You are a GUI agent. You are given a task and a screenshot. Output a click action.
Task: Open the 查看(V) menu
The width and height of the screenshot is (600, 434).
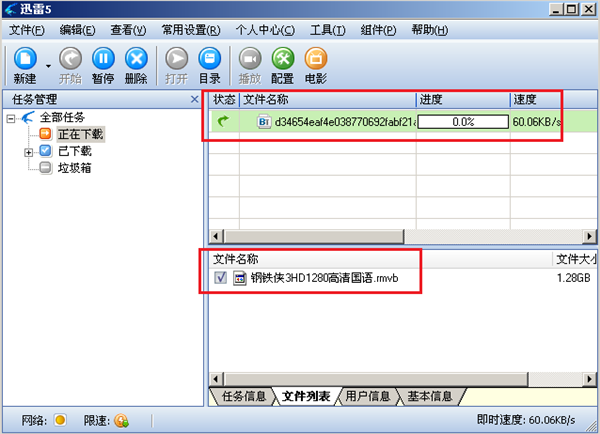[x=128, y=30]
